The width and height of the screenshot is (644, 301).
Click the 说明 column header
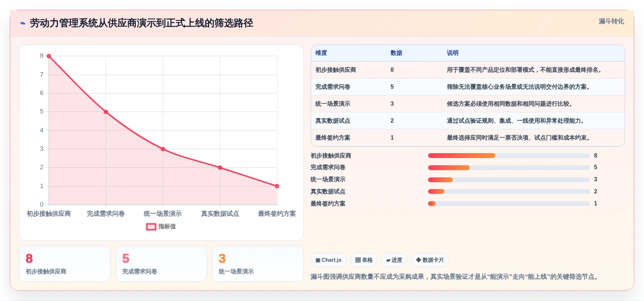[453, 53]
